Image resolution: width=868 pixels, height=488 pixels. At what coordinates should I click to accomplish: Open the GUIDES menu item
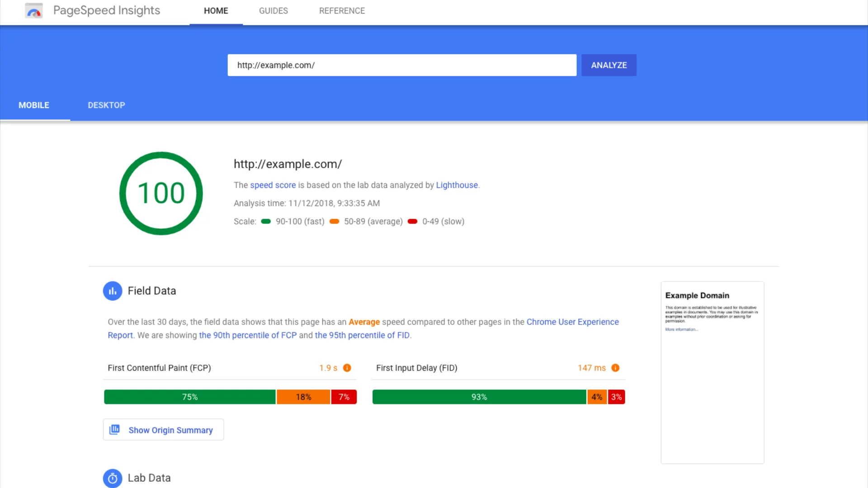click(x=273, y=10)
